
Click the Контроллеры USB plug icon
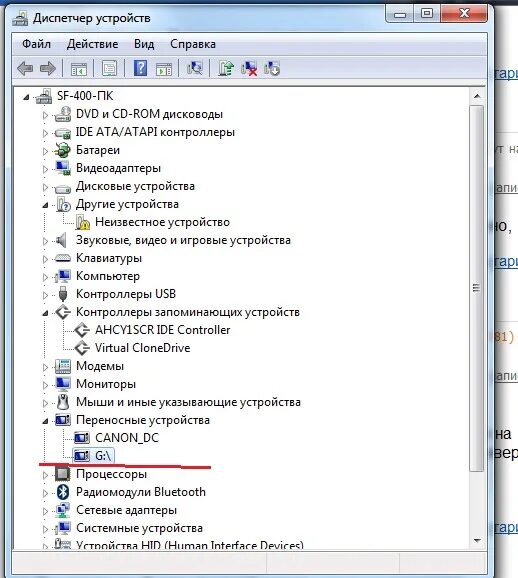tap(63, 294)
